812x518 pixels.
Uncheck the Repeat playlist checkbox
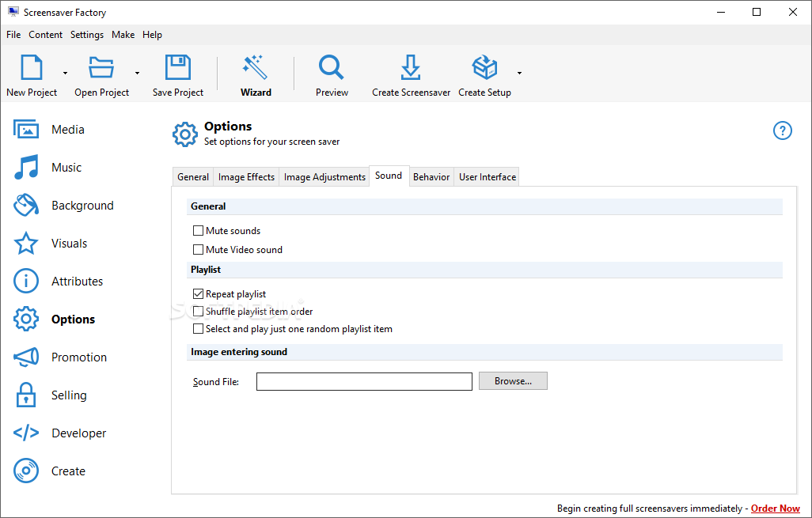coord(198,294)
